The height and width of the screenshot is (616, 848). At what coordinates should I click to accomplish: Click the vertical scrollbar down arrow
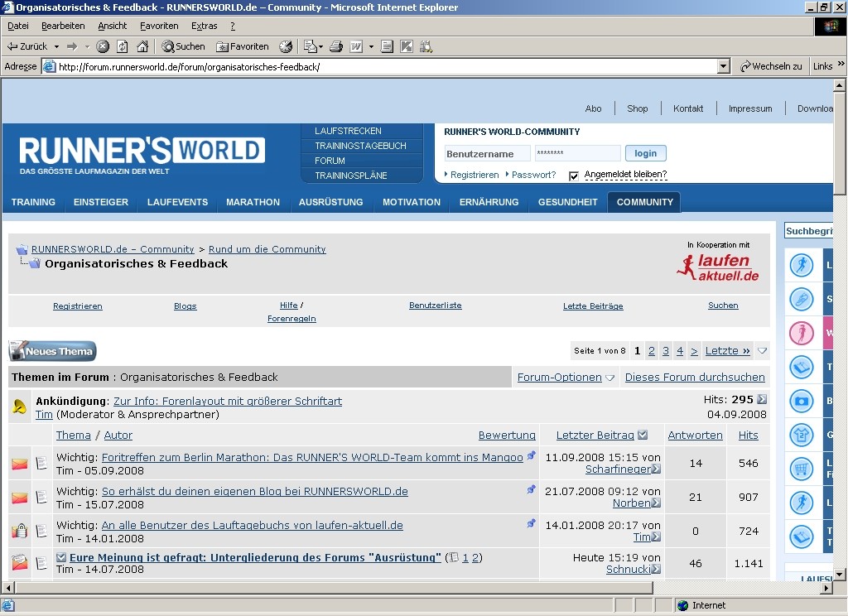839,574
